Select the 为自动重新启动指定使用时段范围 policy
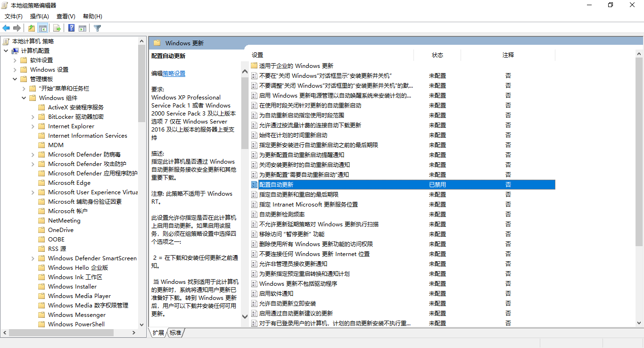This screenshot has height=348, width=644. [302, 115]
